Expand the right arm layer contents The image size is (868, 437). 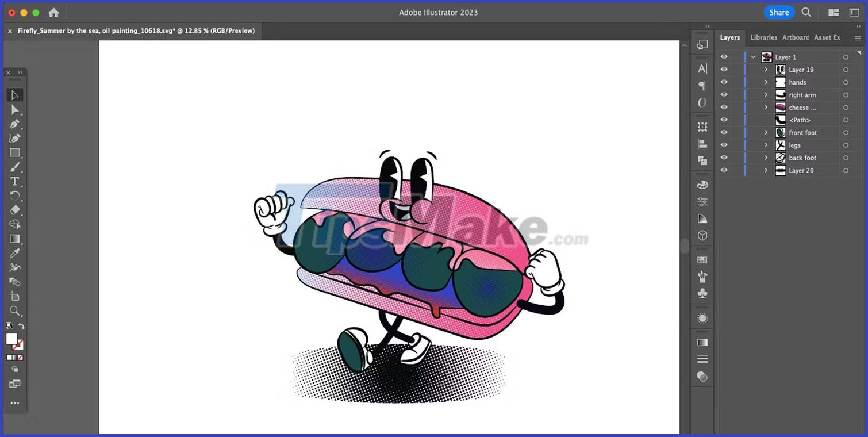click(765, 94)
